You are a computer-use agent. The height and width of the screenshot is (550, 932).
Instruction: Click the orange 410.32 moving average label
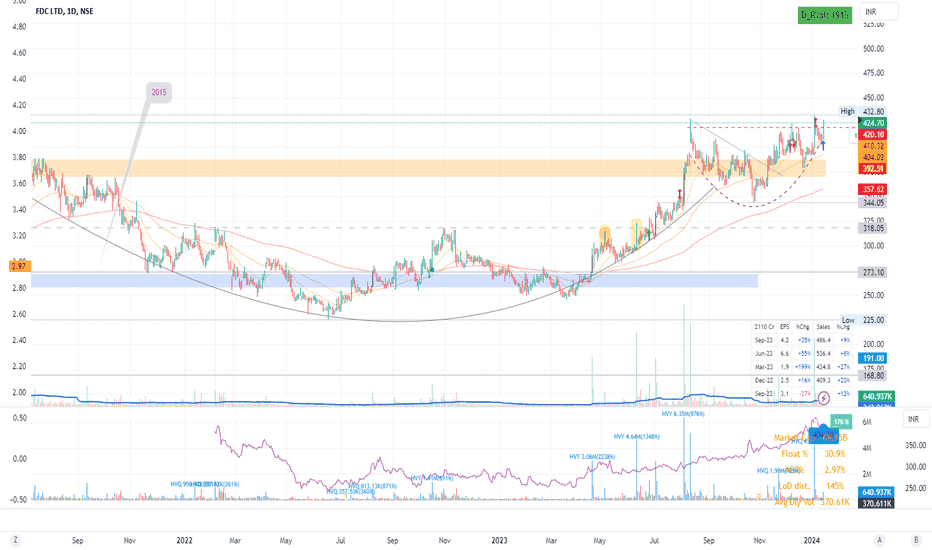[x=873, y=146]
